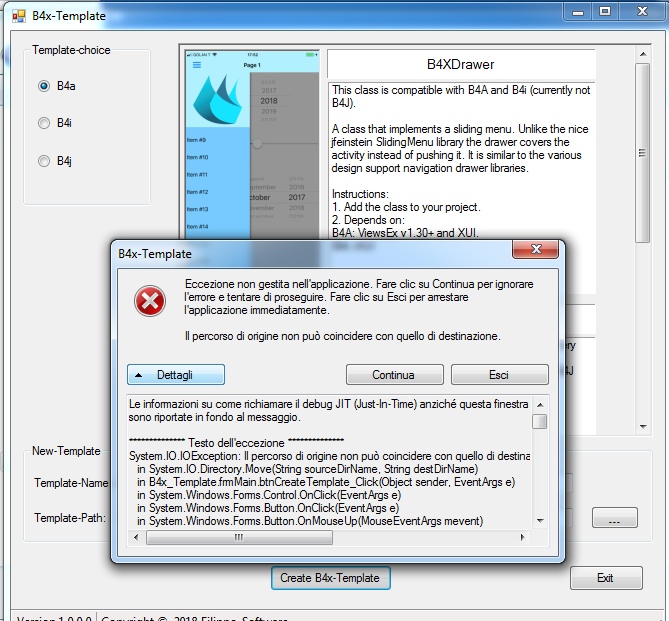This screenshot has width=669, height=621.
Task: Click the Continua button in error dialog
Action: pyautogui.click(x=395, y=375)
